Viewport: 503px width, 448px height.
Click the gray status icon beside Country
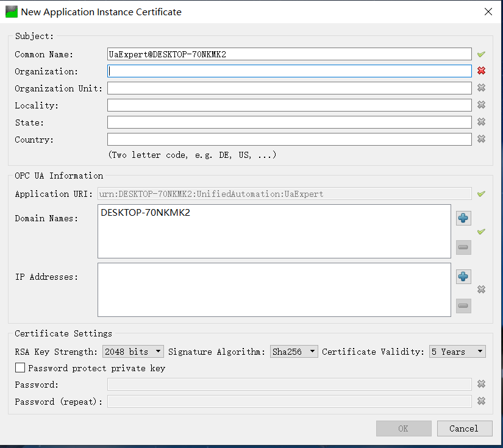pyautogui.click(x=481, y=138)
